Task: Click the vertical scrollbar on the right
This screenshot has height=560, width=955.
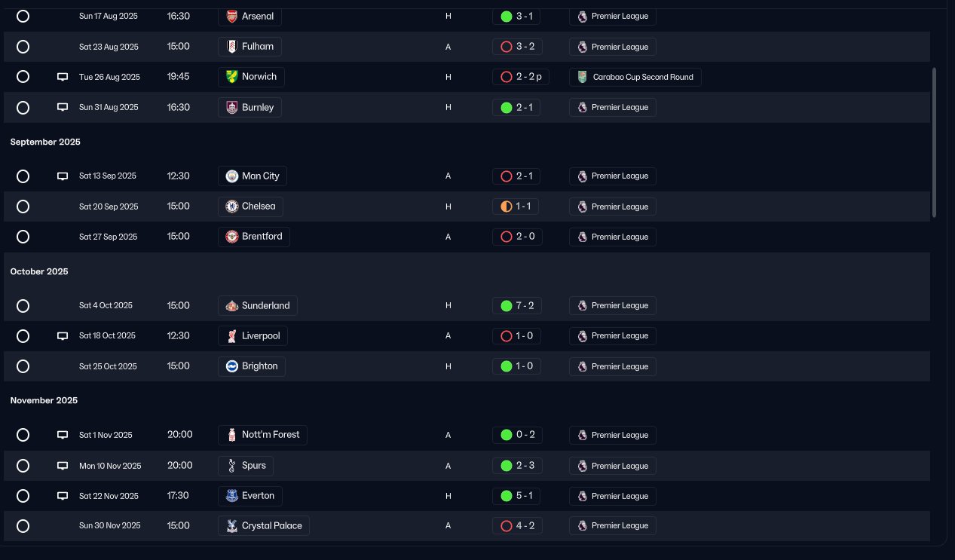Action: (935, 143)
